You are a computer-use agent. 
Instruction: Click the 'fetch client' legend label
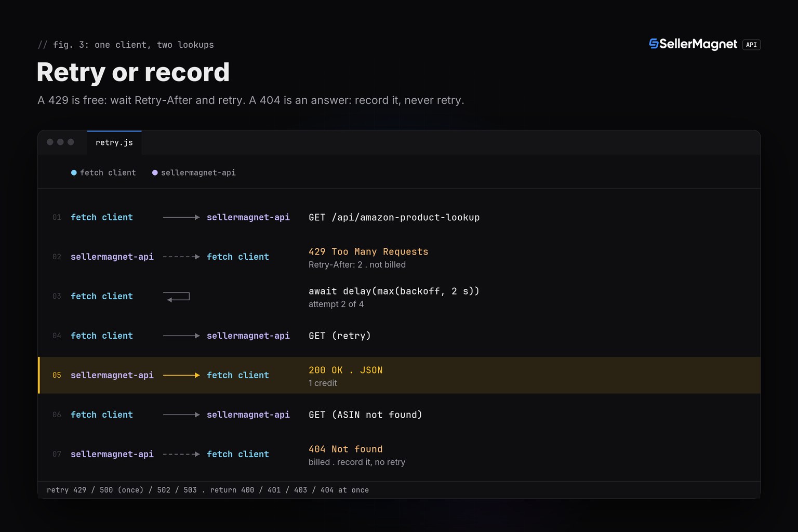coord(108,172)
